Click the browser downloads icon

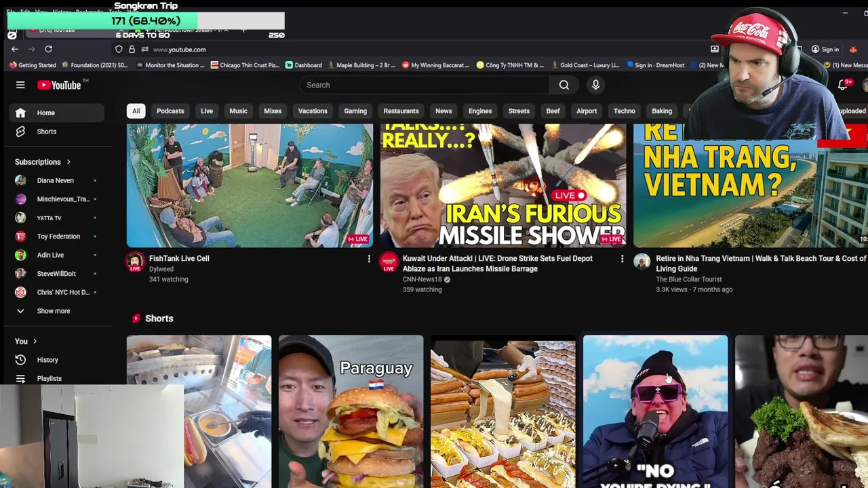[x=715, y=49]
